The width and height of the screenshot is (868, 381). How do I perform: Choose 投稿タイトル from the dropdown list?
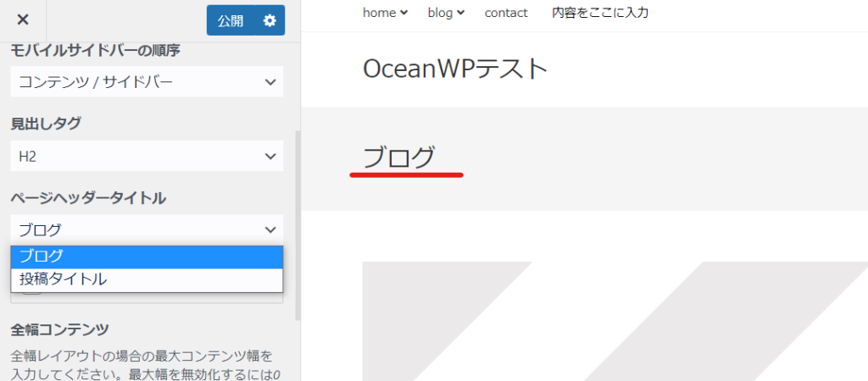point(147,279)
